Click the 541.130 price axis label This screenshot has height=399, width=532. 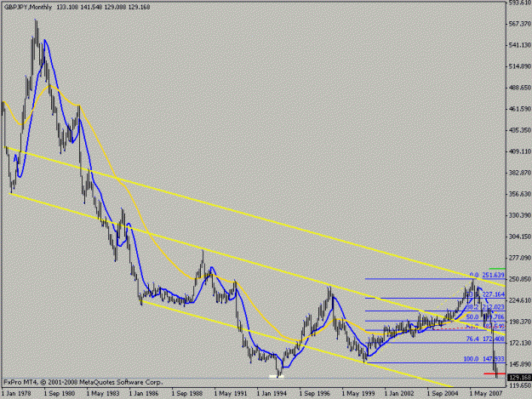(520, 45)
